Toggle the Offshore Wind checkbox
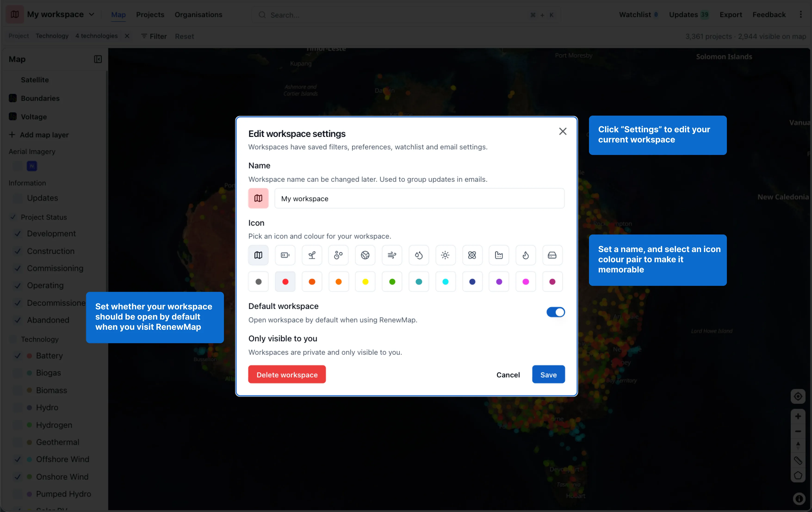This screenshot has width=812, height=512. pyautogui.click(x=18, y=460)
